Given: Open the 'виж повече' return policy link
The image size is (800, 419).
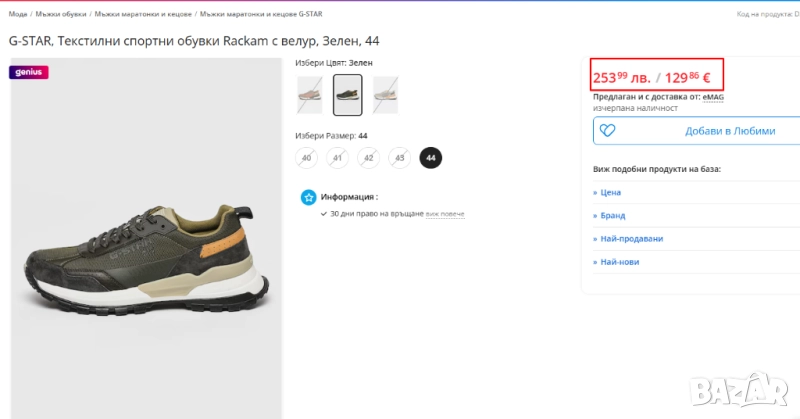Looking at the screenshot, I should coord(445,214).
